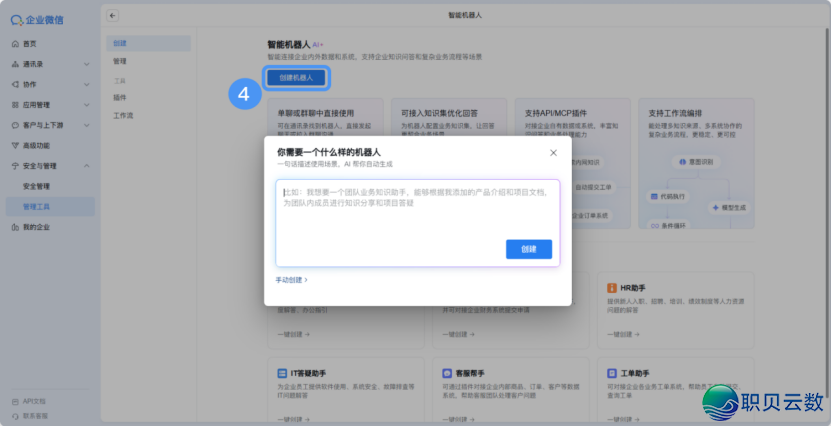The height and width of the screenshot is (427, 831).
Task: Open the API文档 link
Action: [34, 402]
